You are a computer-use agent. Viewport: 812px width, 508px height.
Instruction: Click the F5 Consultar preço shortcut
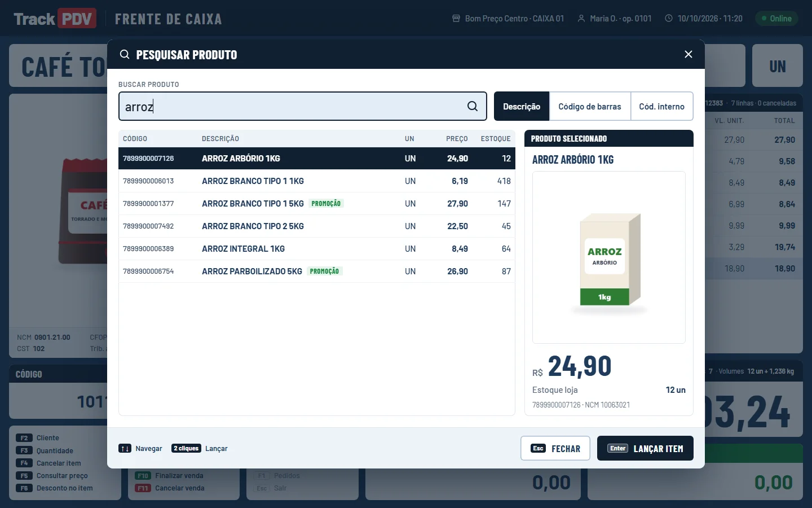[52, 476]
